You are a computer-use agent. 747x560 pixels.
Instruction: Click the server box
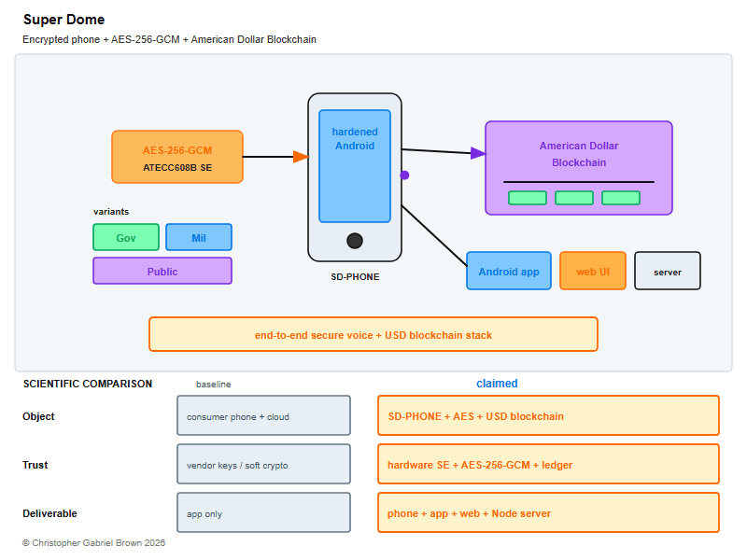tap(668, 271)
